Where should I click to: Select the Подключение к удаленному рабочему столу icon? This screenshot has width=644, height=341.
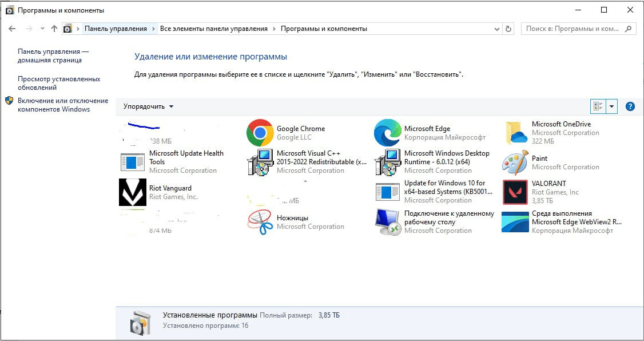pyautogui.click(x=388, y=222)
